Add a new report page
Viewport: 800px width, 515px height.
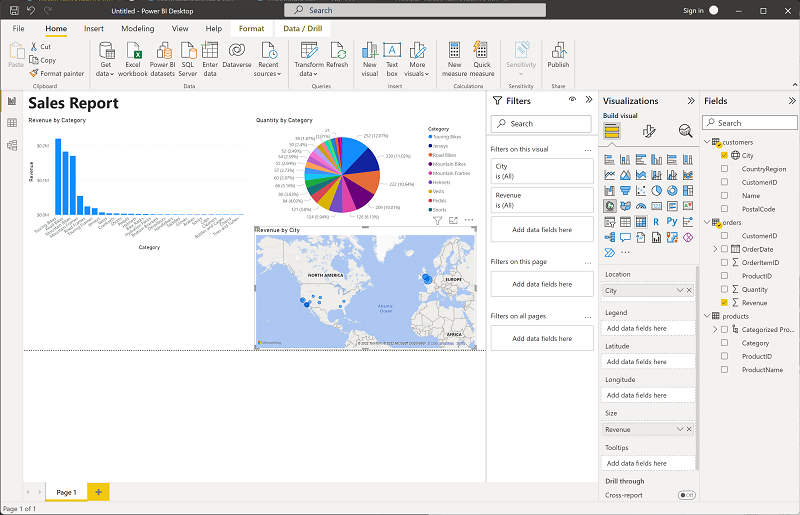(98, 492)
